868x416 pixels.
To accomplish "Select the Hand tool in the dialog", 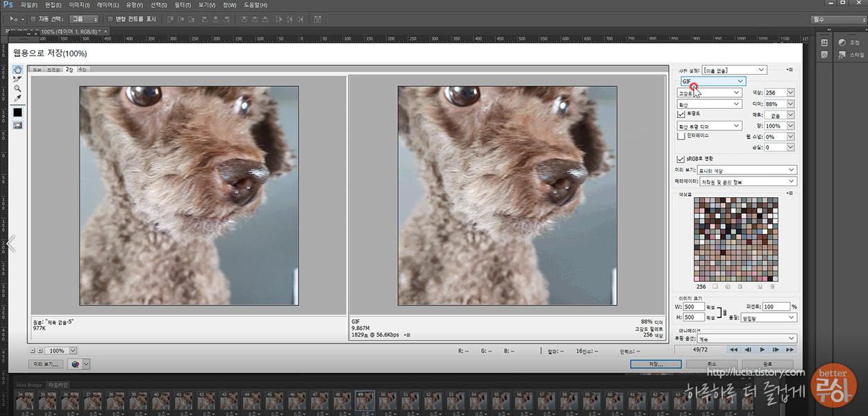I will (18, 70).
